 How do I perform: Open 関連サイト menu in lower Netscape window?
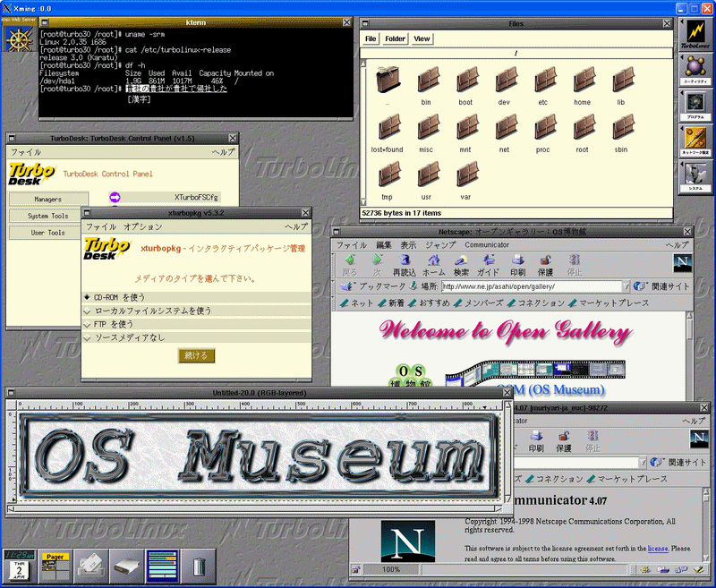pos(678,462)
